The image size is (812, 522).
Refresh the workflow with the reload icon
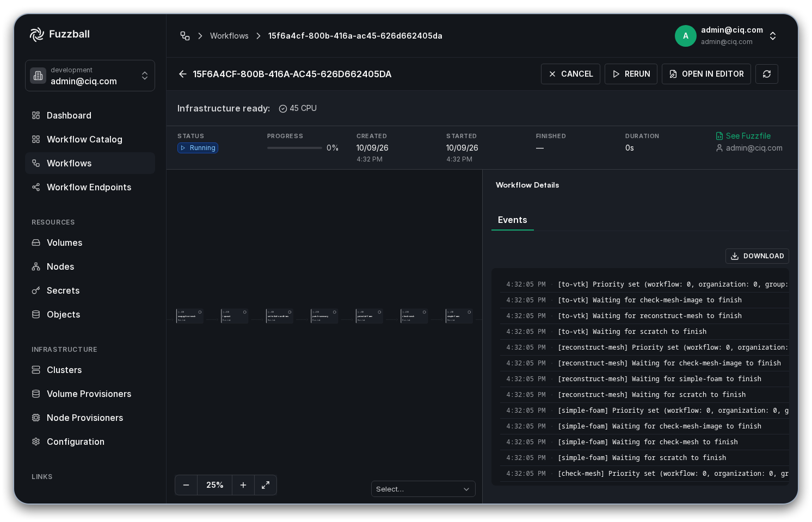(767, 74)
